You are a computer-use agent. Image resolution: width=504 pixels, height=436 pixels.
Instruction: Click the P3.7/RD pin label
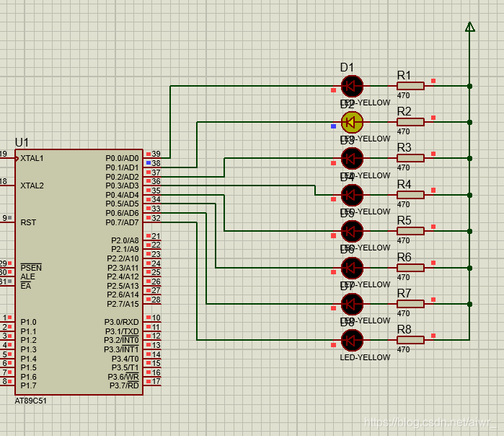124,385
